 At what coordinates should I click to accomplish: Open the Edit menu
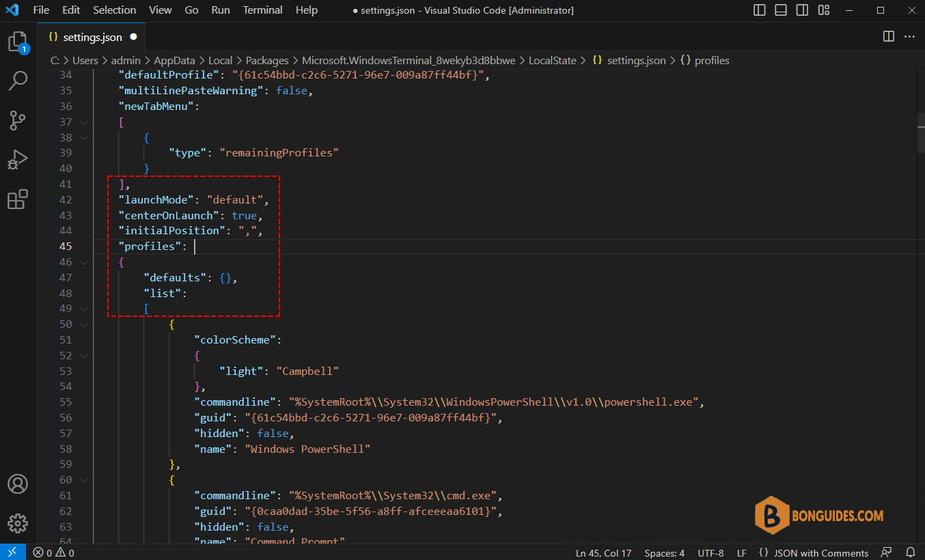click(x=71, y=10)
